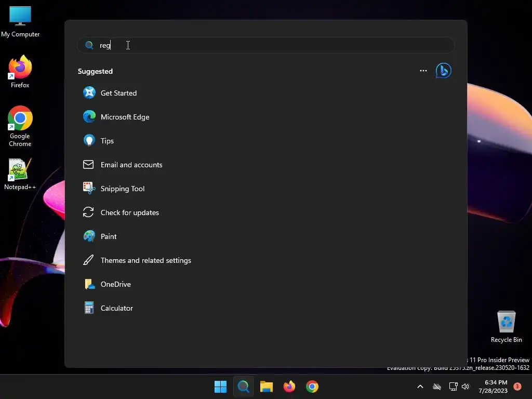
Task: Open the Get Started app icon
Action: (89, 92)
